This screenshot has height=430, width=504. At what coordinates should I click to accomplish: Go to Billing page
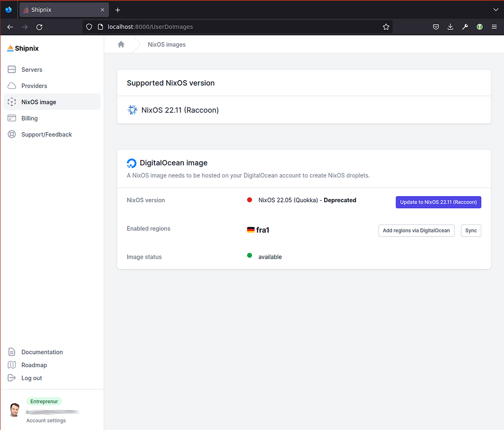(x=52, y=118)
